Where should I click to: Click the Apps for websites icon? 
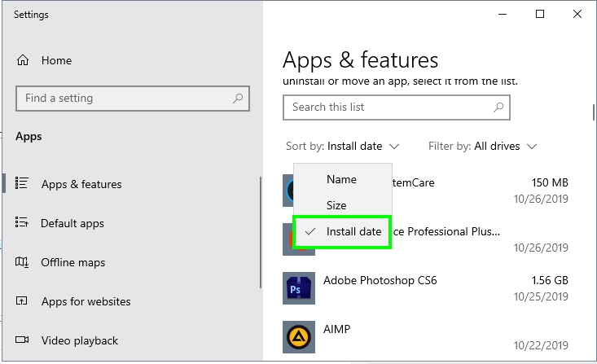23,301
